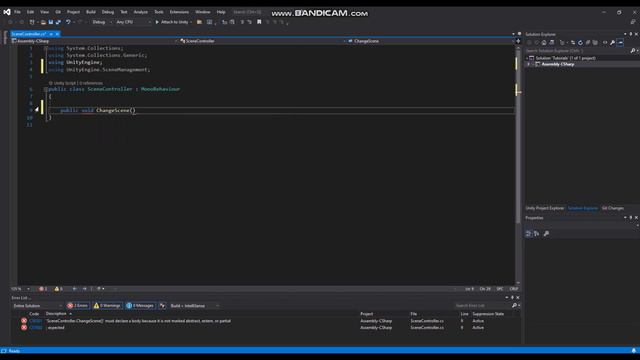Open the Debug menu
Viewport: 640px width, 360px height.
108,12
